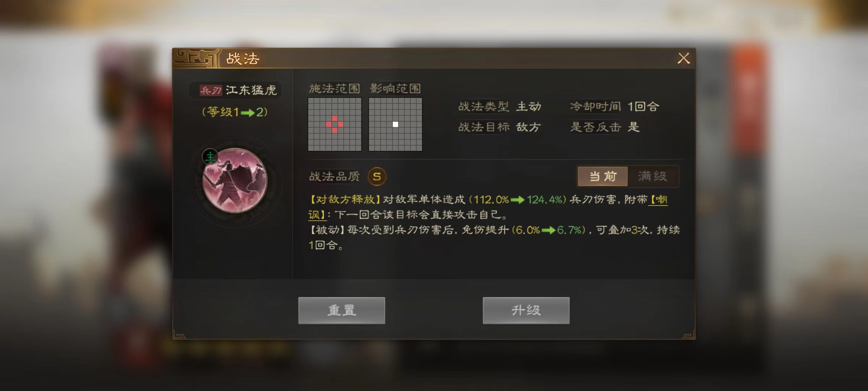Click the 冷却时间 1回合 value
Screen dimensions: 868x391
pyautogui.click(x=643, y=106)
